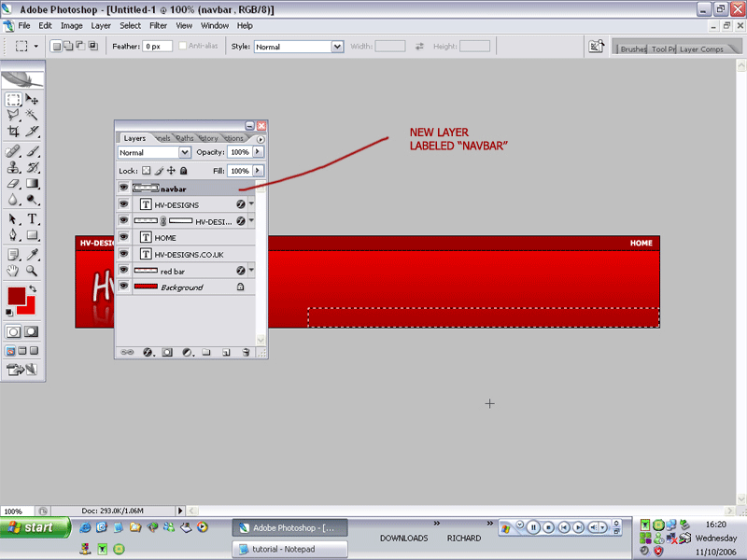Select the Slice tool
This screenshot has height=560, width=747.
[32, 131]
